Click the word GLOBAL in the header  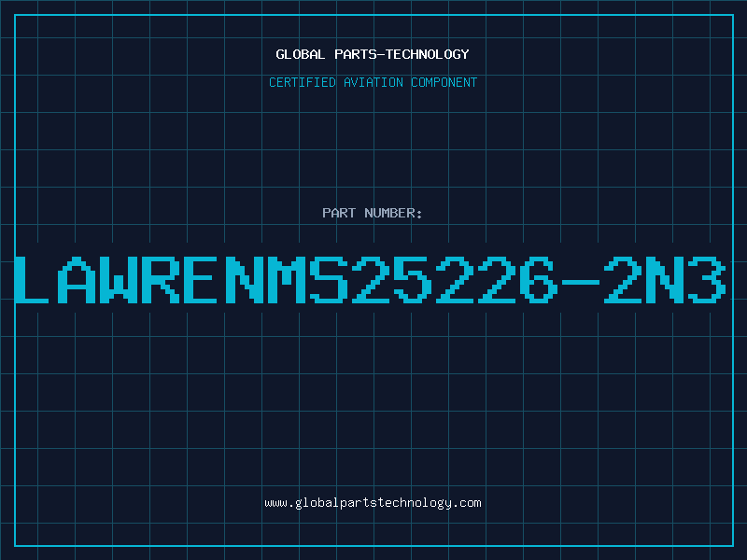coord(301,54)
